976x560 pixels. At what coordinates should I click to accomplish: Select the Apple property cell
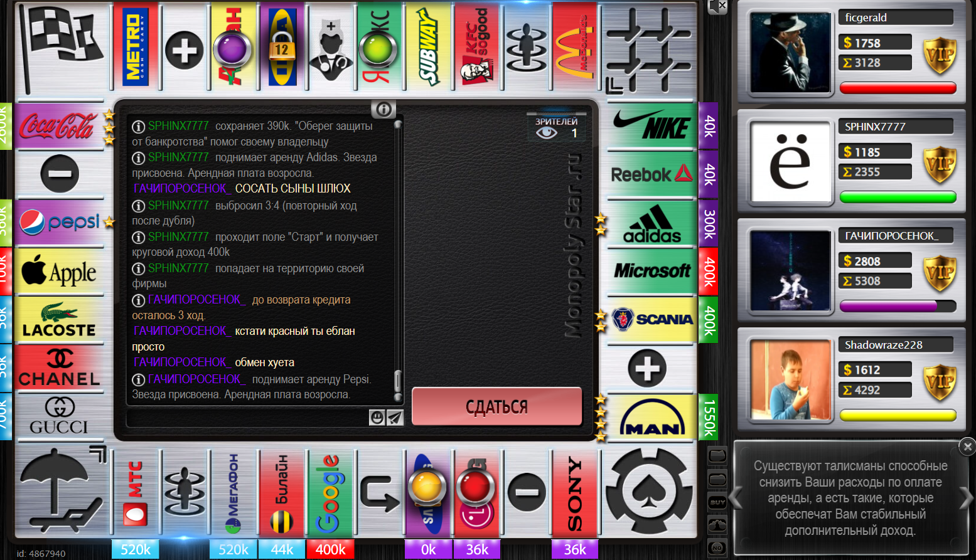coord(59,272)
